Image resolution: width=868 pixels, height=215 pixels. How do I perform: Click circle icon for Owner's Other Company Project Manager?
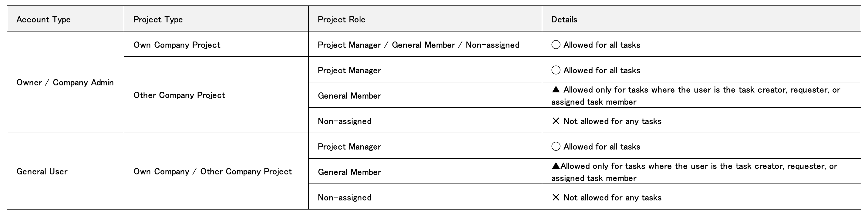[x=556, y=70]
